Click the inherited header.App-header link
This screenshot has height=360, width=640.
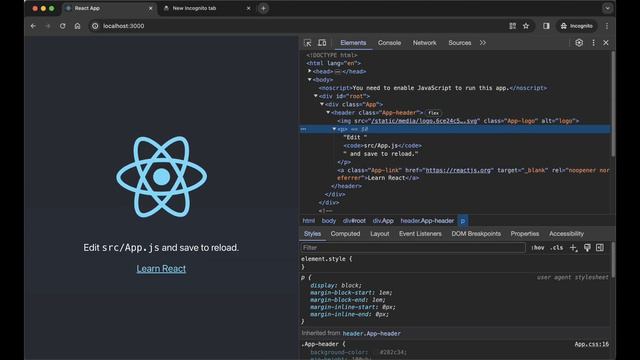pyautogui.click(x=371, y=333)
